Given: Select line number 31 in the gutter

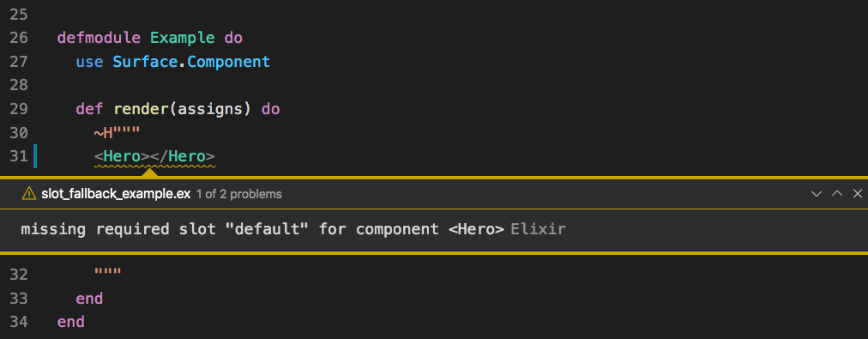Looking at the screenshot, I should pos(18,156).
